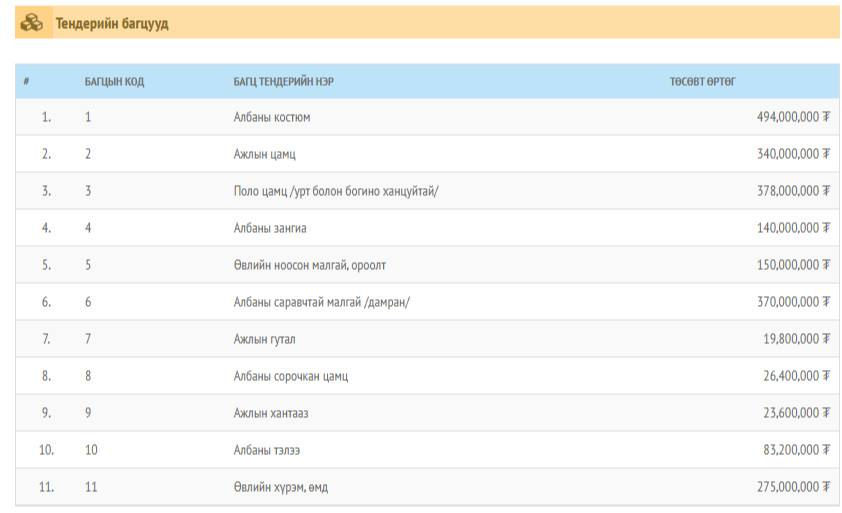Click the БАГЦЫН КОД column header

click(x=114, y=82)
